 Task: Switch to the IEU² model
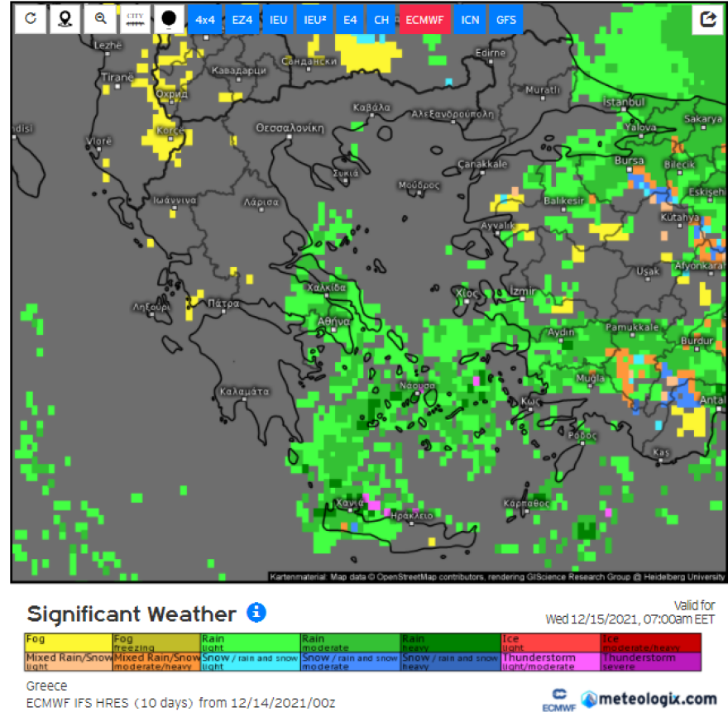(x=314, y=20)
